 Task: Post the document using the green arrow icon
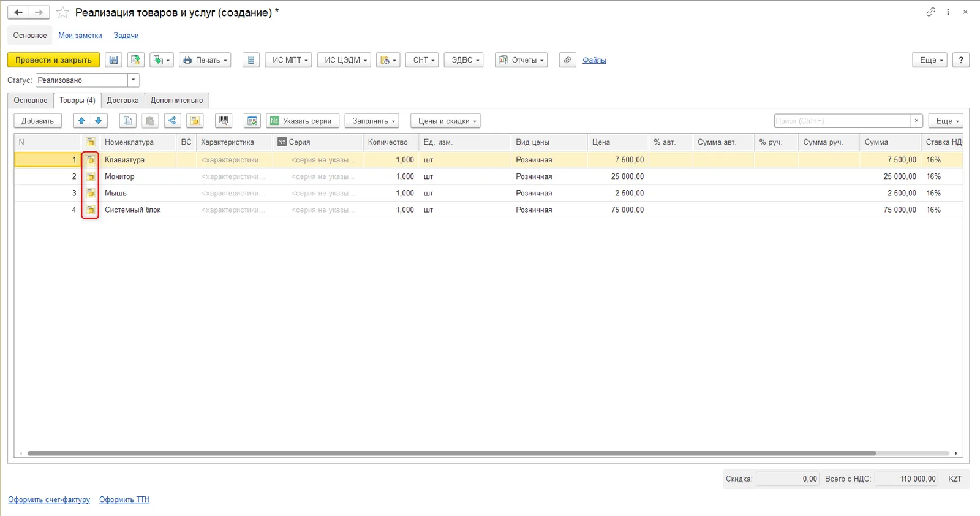[135, 60]
